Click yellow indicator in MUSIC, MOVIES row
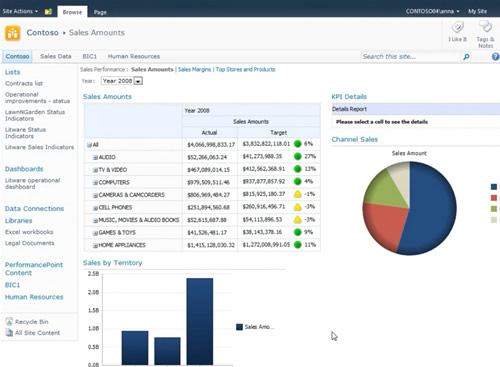Viewport: 500px width, 367px height. coord(298,219)
